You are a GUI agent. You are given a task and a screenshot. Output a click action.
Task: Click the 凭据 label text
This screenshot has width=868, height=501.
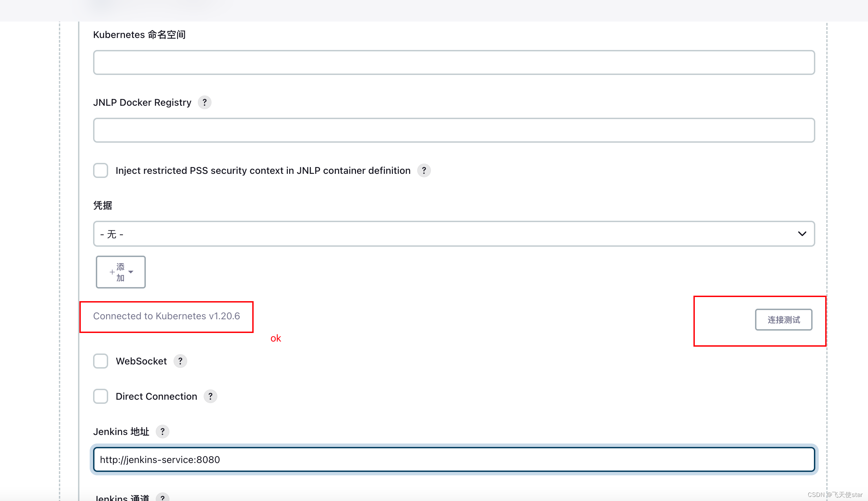tap(103, 205)
